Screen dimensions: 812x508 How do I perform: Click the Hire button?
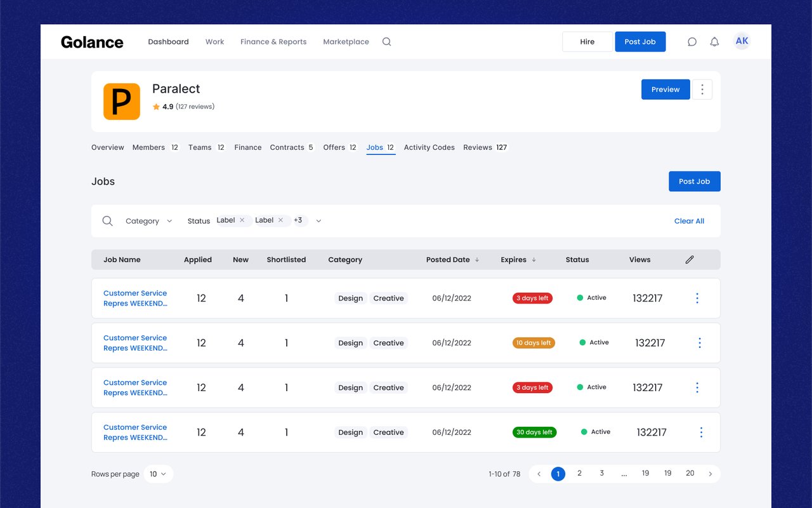pyautogui.click(x=587, y=42)
